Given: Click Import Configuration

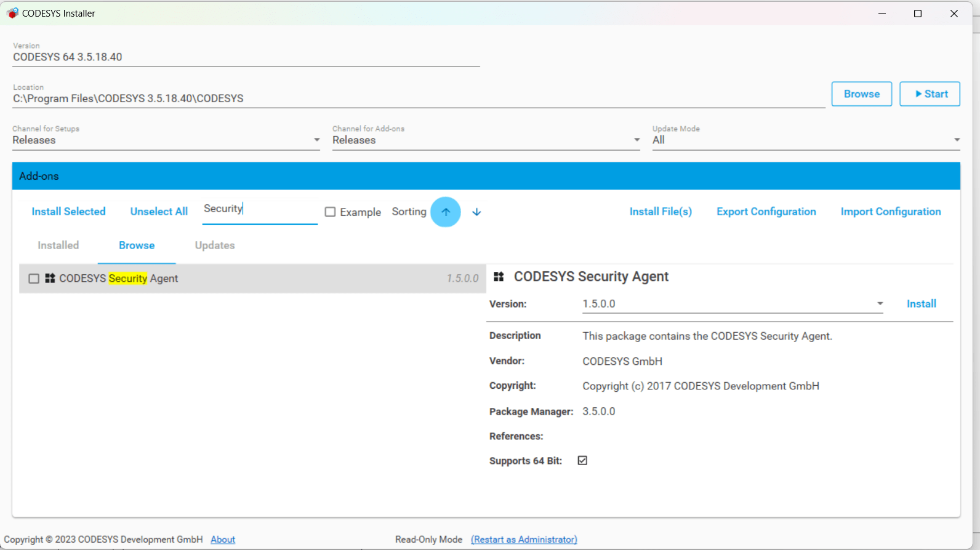Looking at the screenshot, I should [891, 212].
